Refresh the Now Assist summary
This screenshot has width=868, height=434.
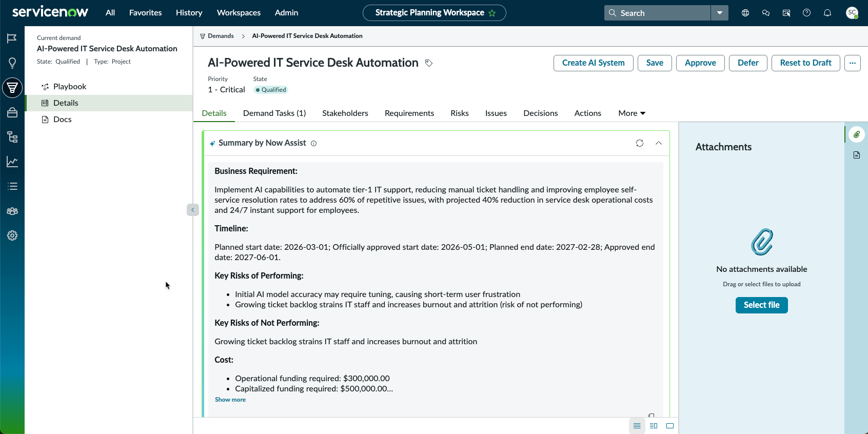click(x=639, y=143)
